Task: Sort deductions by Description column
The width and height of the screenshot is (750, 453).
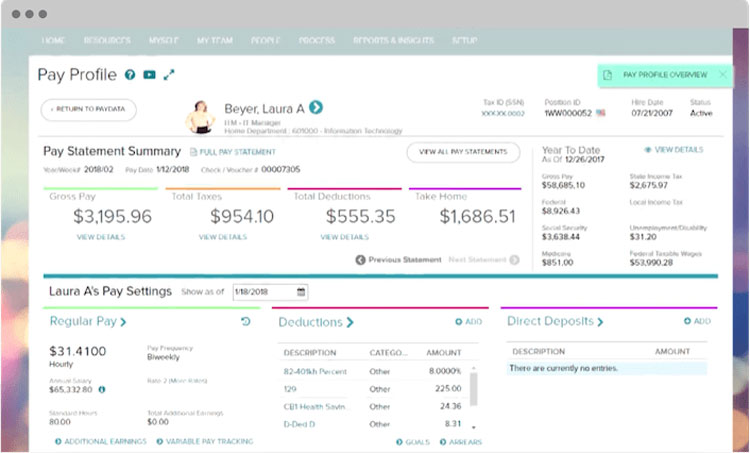Action: (310, 353)
